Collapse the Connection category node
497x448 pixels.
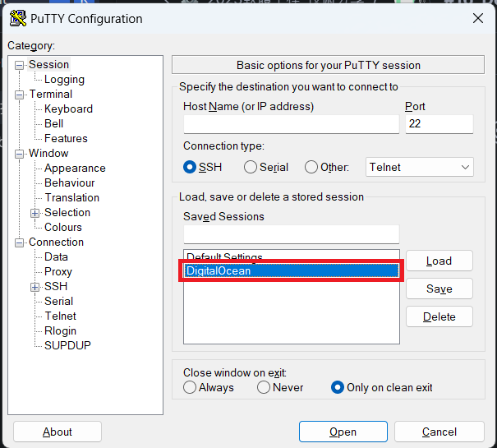coord(20,242)
